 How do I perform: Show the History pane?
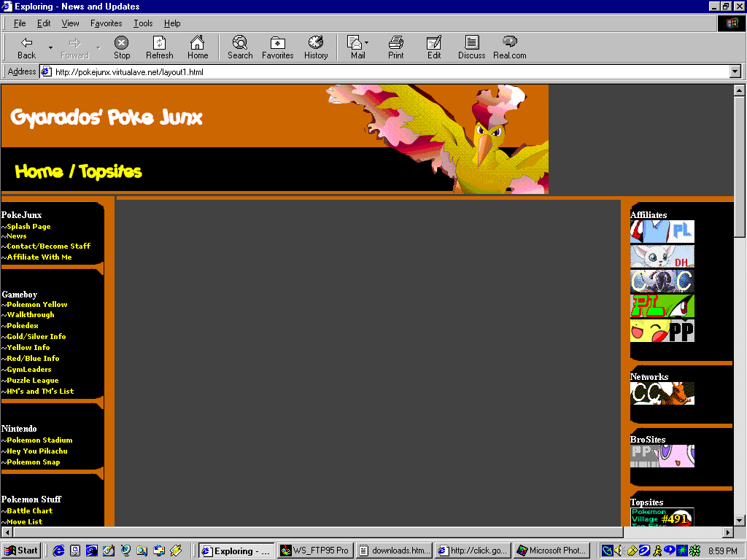coord(316,47)
